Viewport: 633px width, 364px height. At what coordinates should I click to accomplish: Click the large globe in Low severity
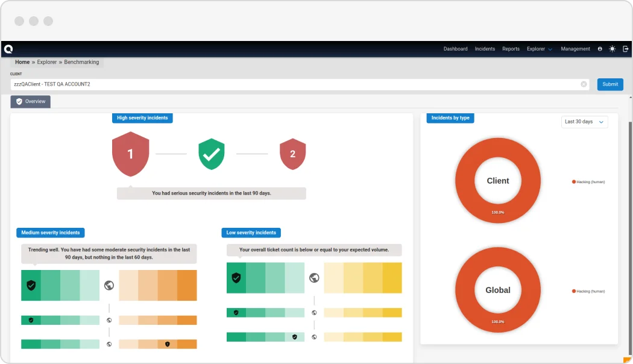(x=314, y=278)
